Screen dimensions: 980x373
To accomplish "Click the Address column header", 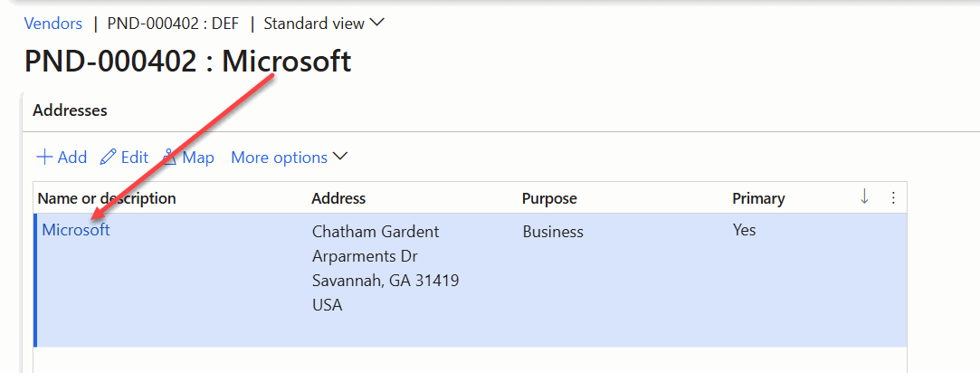I will click(338, 198).
